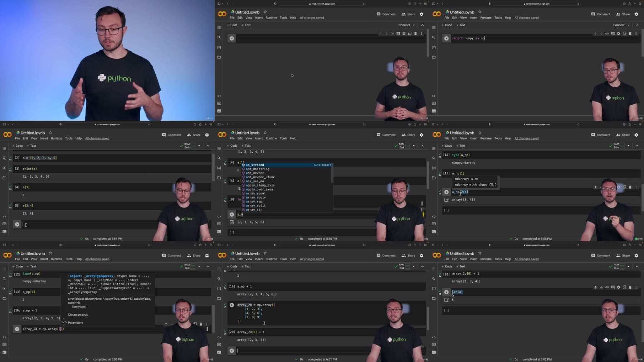Click the 'print(a)' cell code
The image size is (644, 362).
(x=30, y=169)
